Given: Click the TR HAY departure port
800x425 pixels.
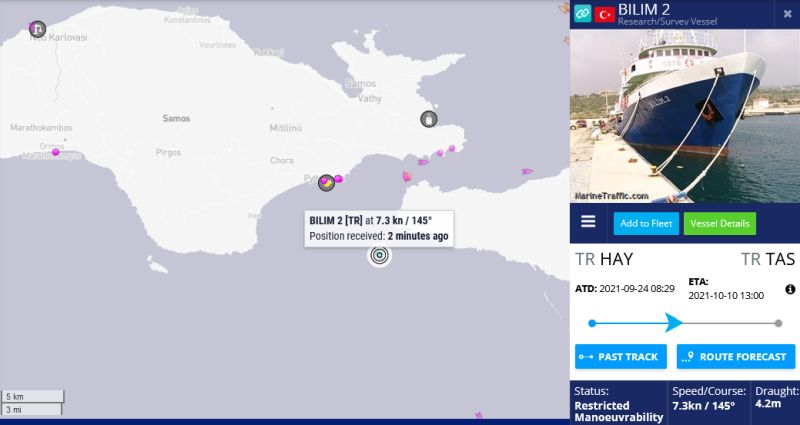Looking at the screenshot, I should (604, 259).
